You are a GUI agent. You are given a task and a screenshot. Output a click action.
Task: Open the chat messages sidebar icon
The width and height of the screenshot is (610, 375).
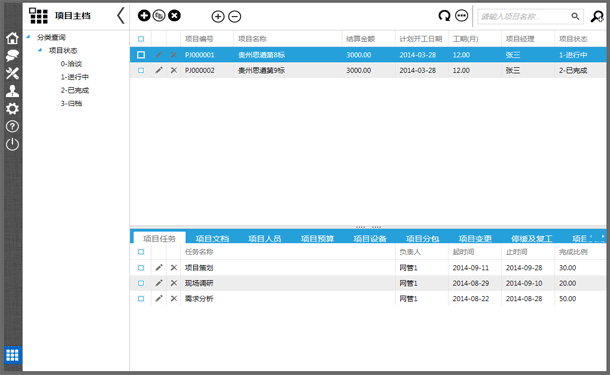click(x=12, y=56)
